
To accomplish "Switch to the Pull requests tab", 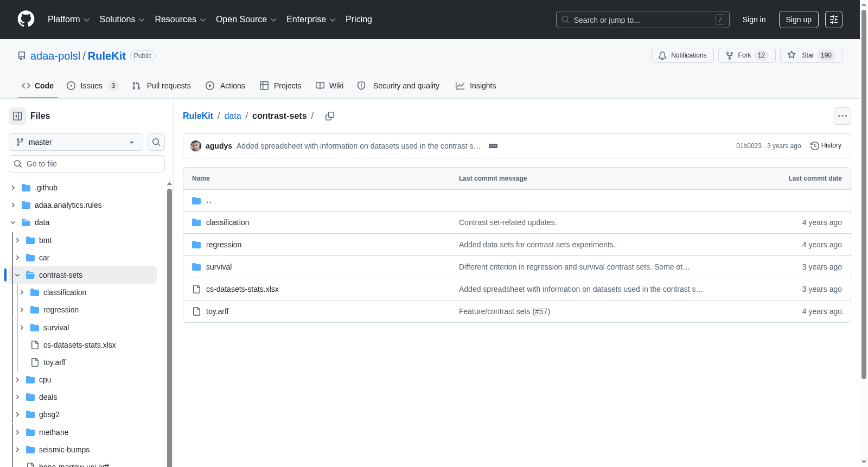I will (161, 86).
